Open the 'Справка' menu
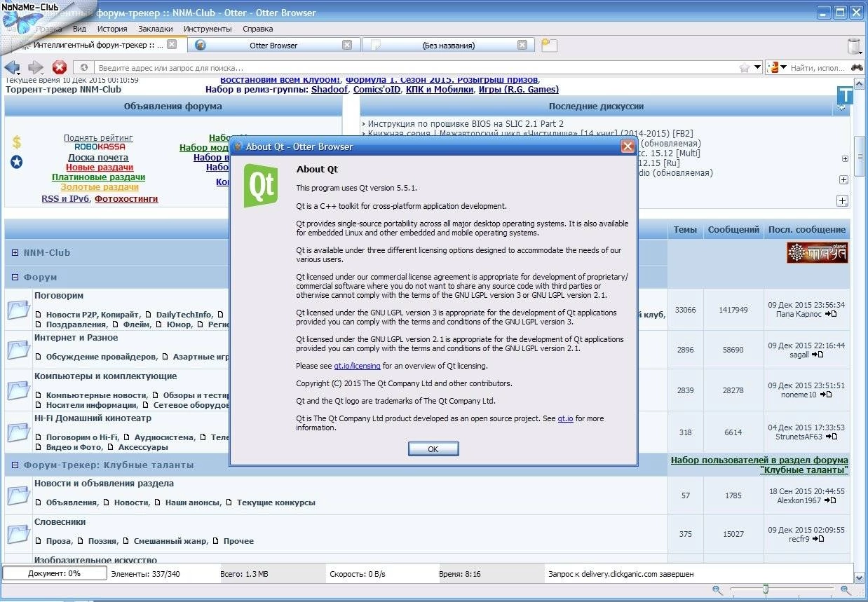This screenshot has height=602, width=868. 258,29
